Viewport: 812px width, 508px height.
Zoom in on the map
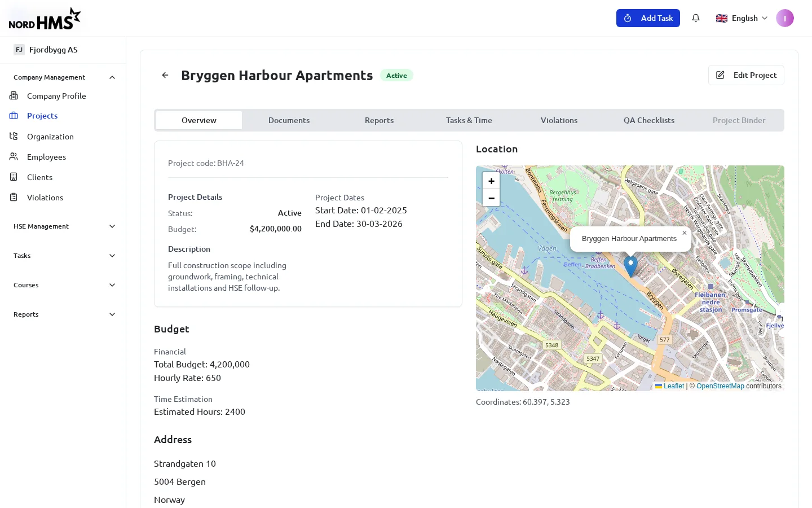click(491, 181)
